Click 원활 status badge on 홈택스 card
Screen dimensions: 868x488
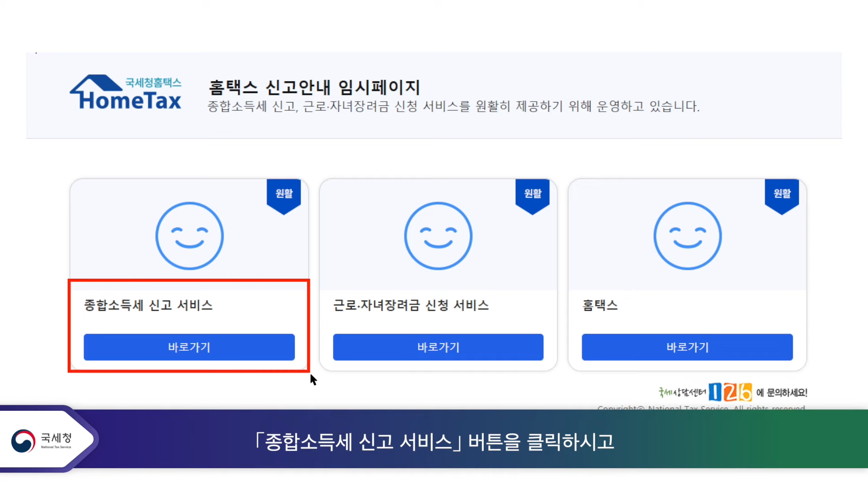[782, 194]
